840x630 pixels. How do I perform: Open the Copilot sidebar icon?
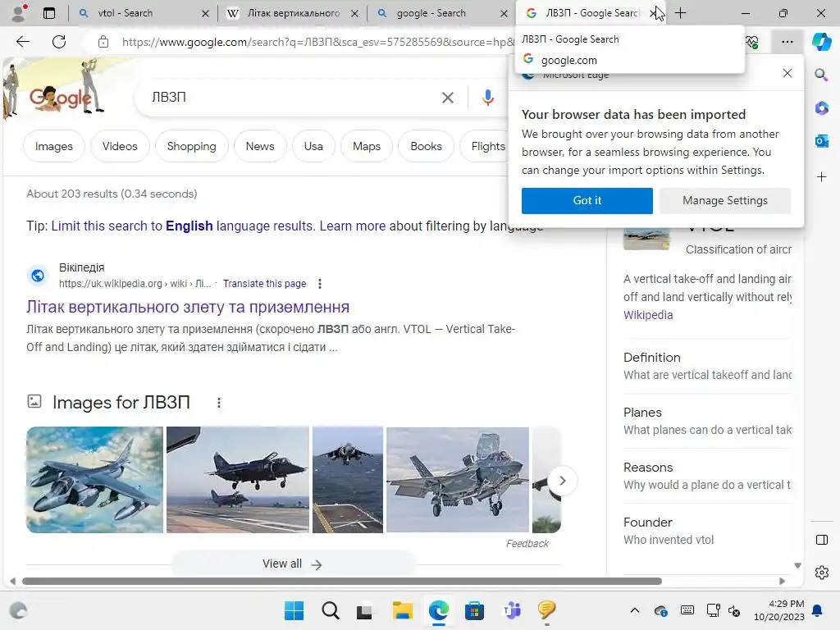tap(821, 42)
